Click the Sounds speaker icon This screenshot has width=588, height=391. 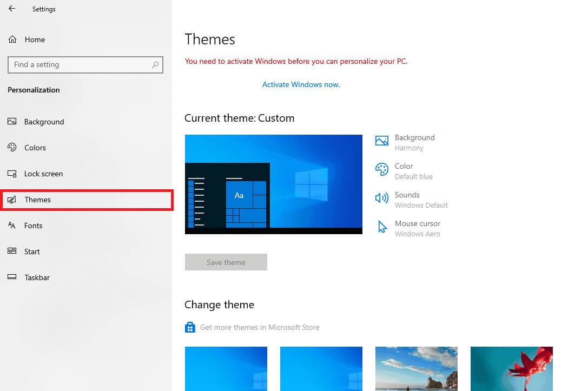point(382,198)
